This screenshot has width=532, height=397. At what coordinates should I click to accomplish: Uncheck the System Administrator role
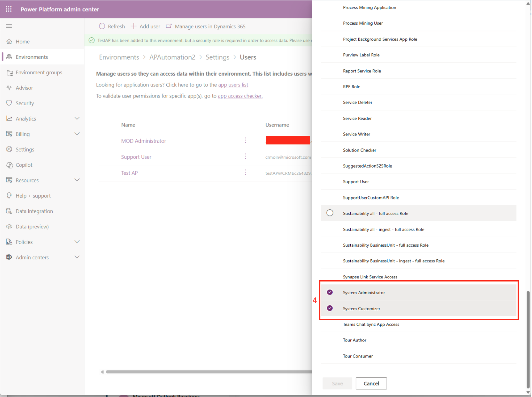click(329, 292)
